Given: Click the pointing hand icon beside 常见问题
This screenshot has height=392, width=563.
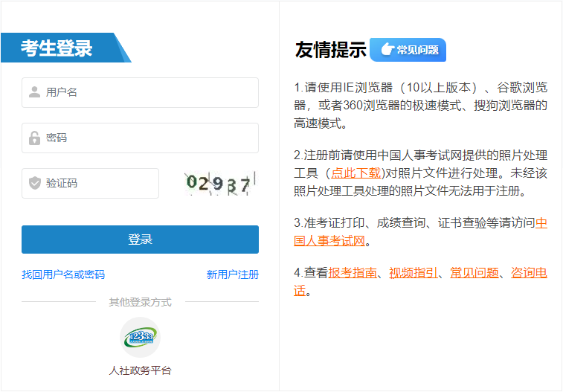Looking at the screenshot, I should 387,50.
